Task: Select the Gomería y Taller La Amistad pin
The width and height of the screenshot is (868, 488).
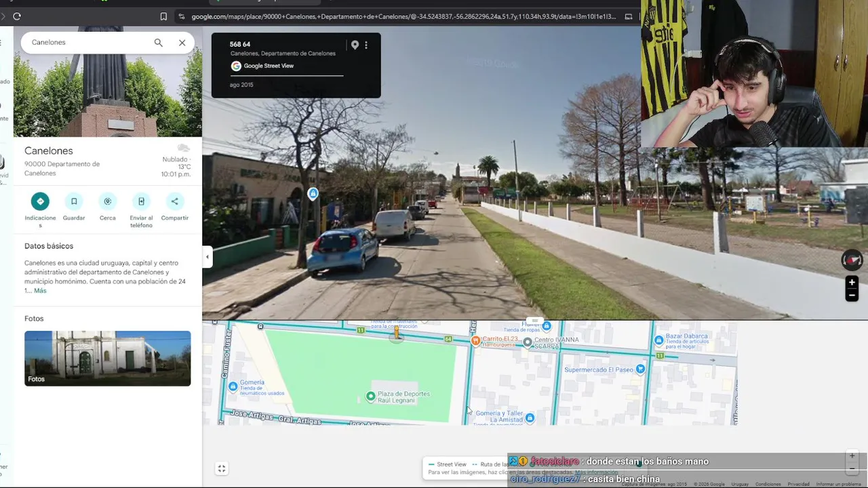Action: [x=530, y=418]
